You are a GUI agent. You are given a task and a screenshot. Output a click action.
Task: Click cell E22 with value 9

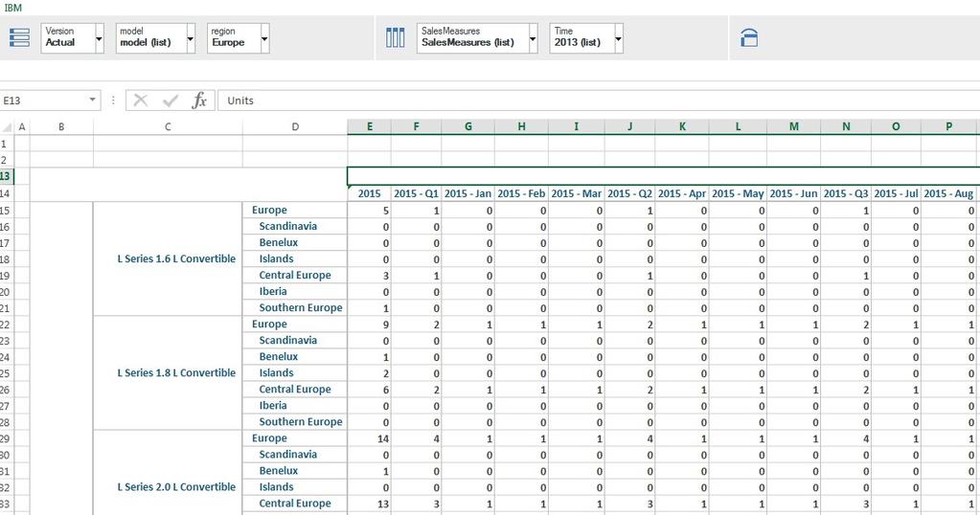370,325
